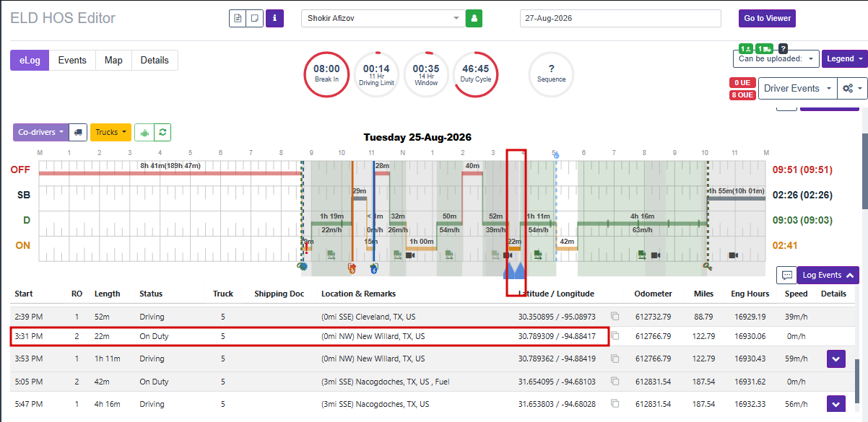Switch to the Map tab
Viewport: 868px width, 422px height.
113,61
